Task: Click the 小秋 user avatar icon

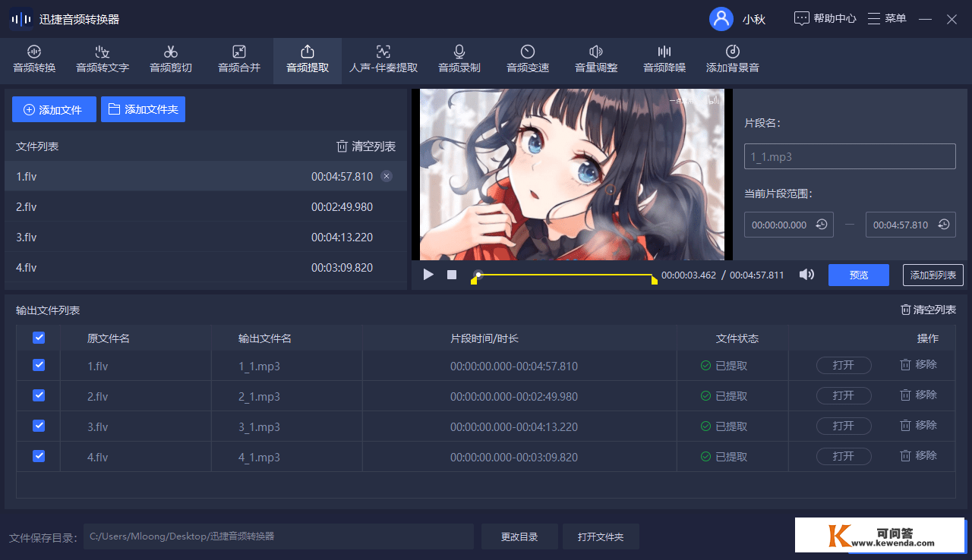Action: pyautogui.click(x=721, y=19)
